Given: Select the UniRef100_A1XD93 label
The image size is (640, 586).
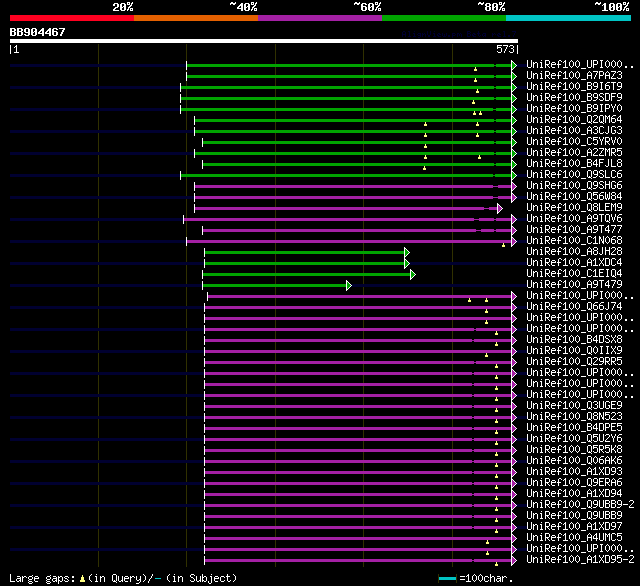Looking at the screenshot, I should (574, 472).
